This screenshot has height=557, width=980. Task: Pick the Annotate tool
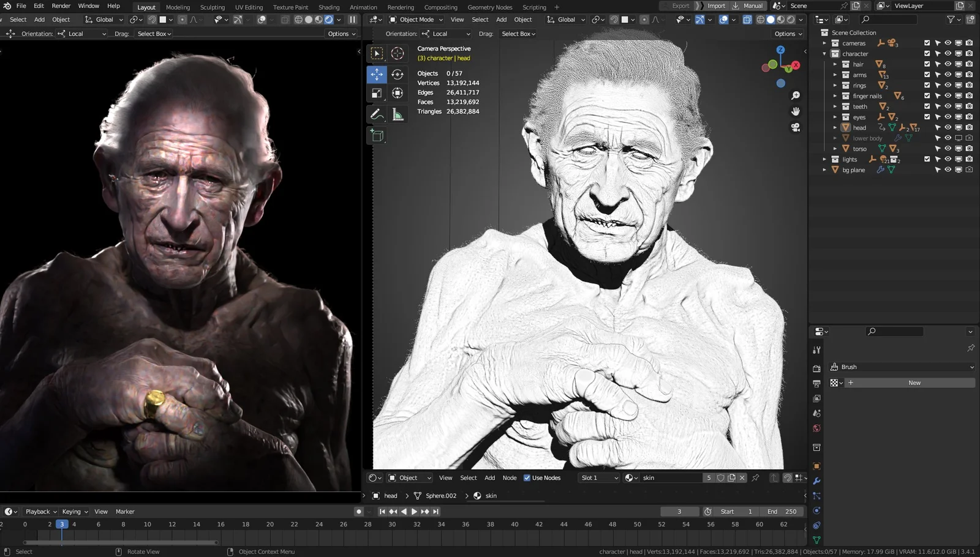377,114
